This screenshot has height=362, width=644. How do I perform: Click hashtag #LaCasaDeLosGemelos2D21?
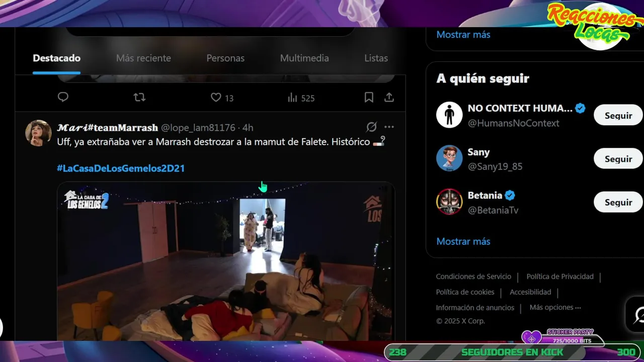click(x=121, y=168)
